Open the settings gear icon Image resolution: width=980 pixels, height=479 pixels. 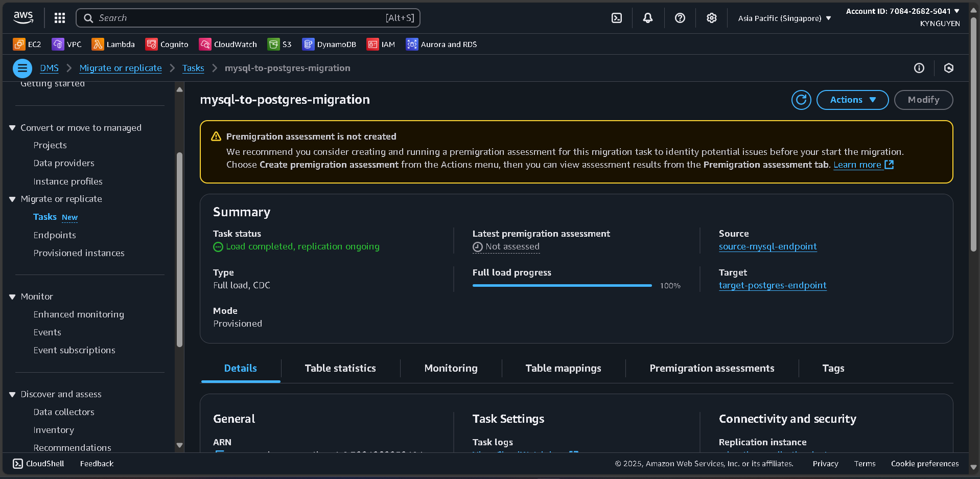click(x=711, y=18)
